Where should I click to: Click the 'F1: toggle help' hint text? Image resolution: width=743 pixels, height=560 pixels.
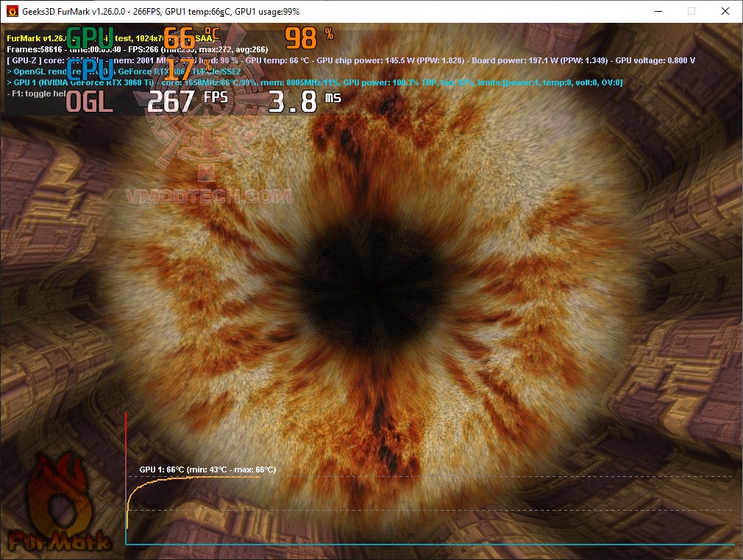pyautogui.click(x=37, y=93)
